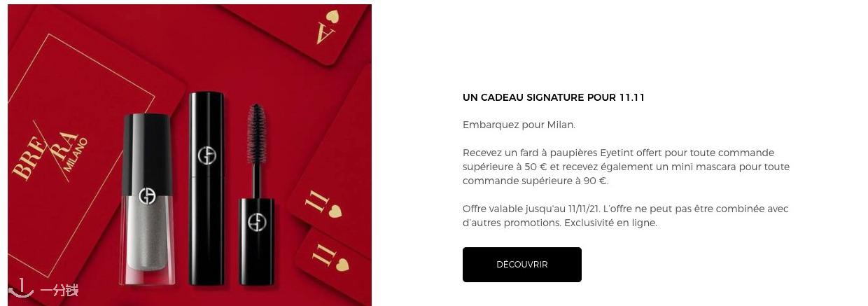Image resolution: width=868 pixels, height=306 pixels.
Task: Click the offer validity date paragraph
Action: point(625,216)
